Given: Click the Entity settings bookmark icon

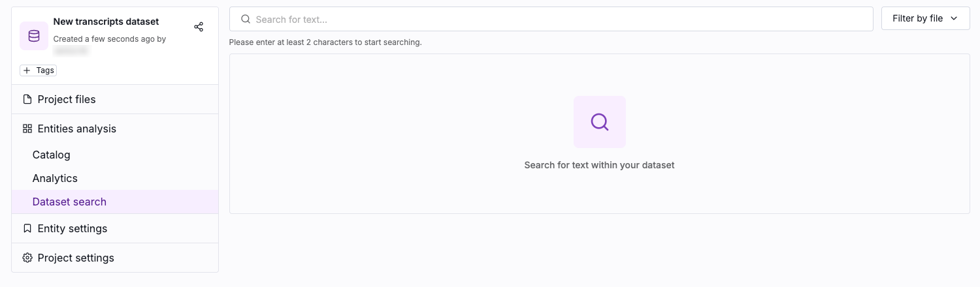Looking at the screenshot, I should [27, 228].
